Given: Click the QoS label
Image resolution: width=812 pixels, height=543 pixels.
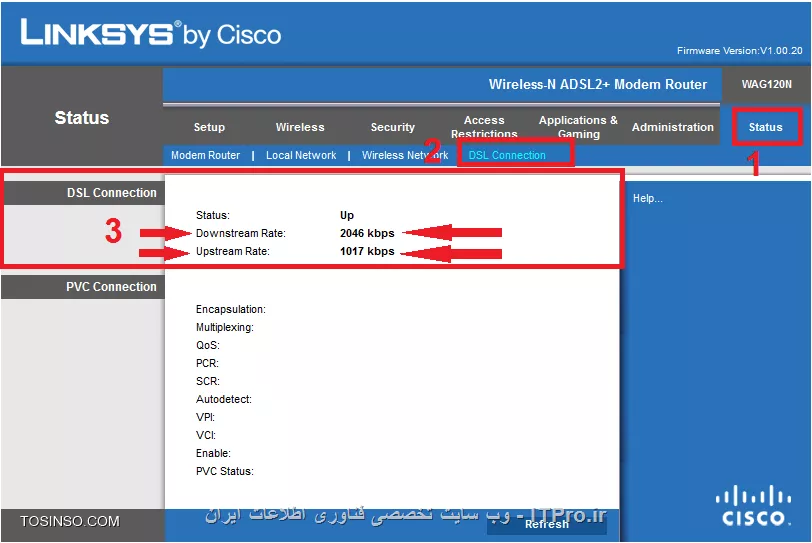Looking at the screenshot, I should (208, 345).
